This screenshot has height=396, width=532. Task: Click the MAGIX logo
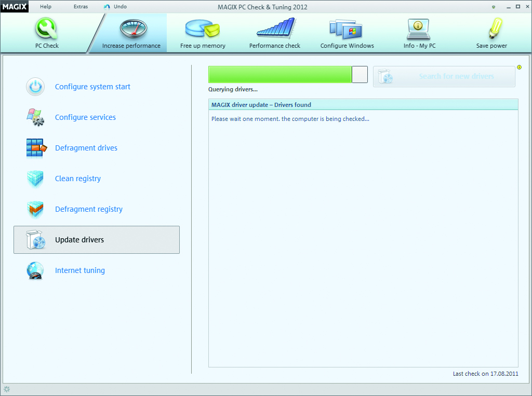pyautogui.click(x=15, y=6)
